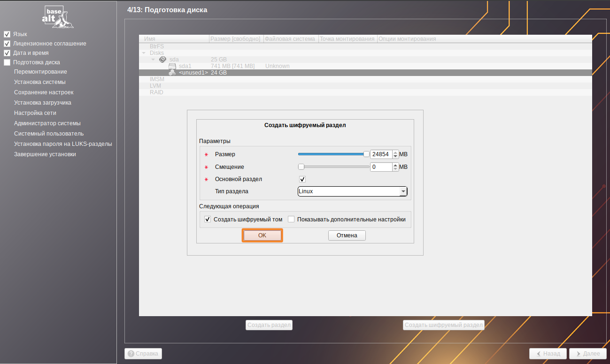Viewport: 610px width, 364px height.
Task: Collapse the sda disk expander arrow
Action: pyautogui.click(x=153, y=60)
